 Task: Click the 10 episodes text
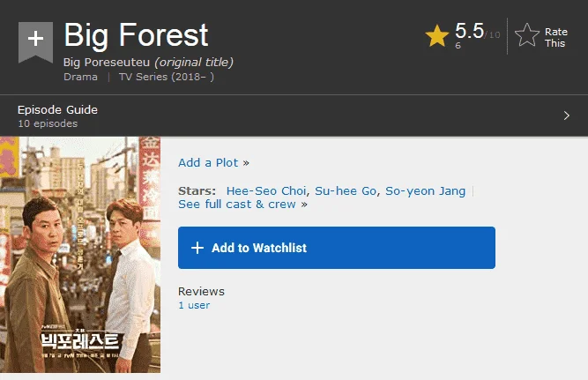point(48,123)
